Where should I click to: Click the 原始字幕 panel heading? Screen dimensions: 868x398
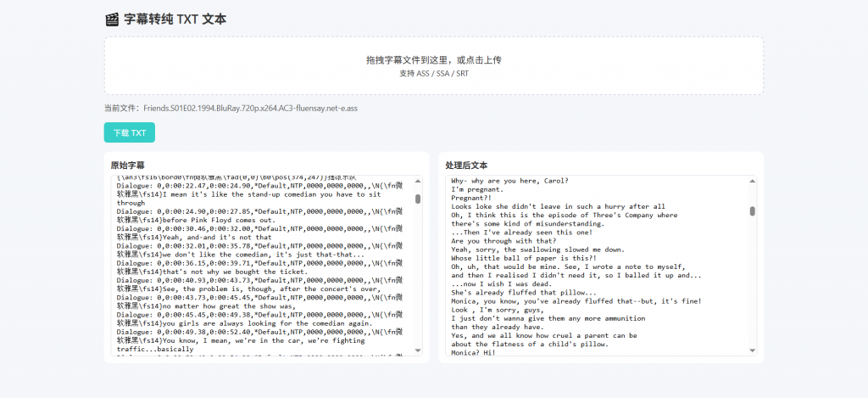point(128,165)
